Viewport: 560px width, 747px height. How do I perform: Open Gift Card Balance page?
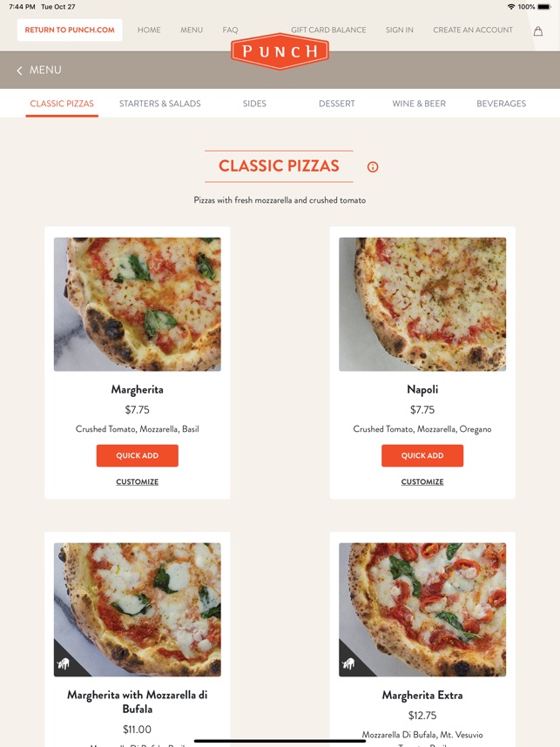(x=328, y=30)
